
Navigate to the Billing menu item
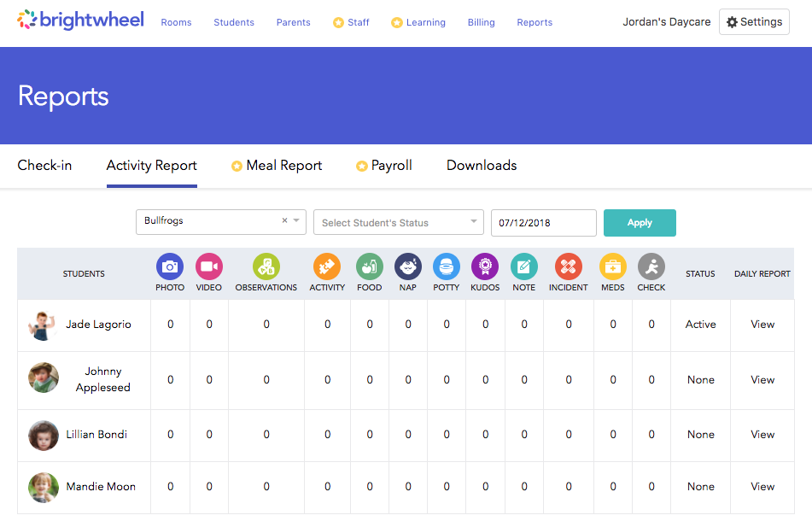pos(481,22)
